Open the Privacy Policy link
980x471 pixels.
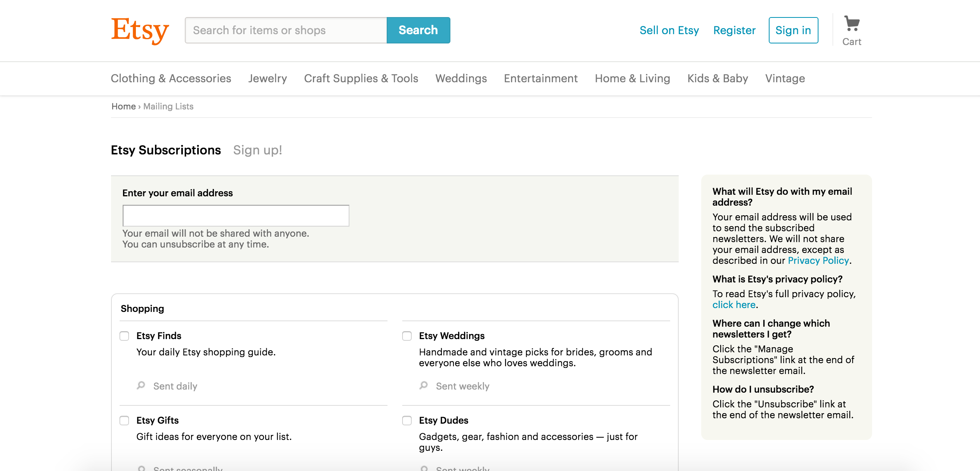click(818, 260)
